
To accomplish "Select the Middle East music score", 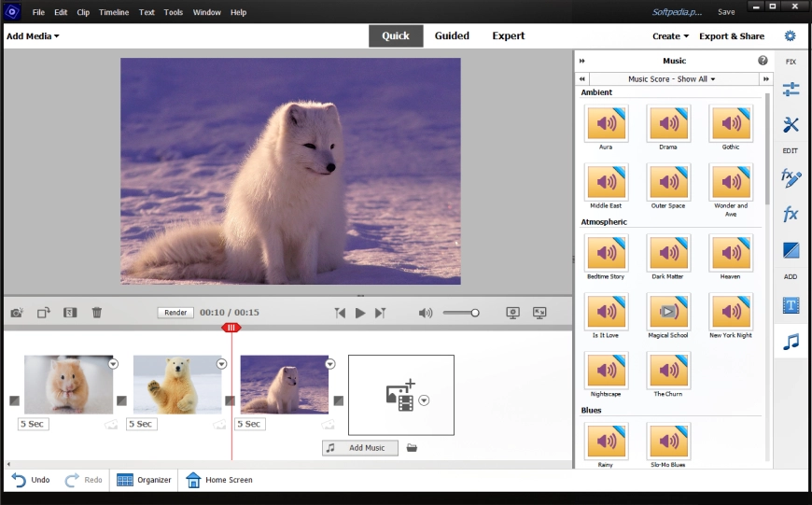I will [x=606, y=182].
